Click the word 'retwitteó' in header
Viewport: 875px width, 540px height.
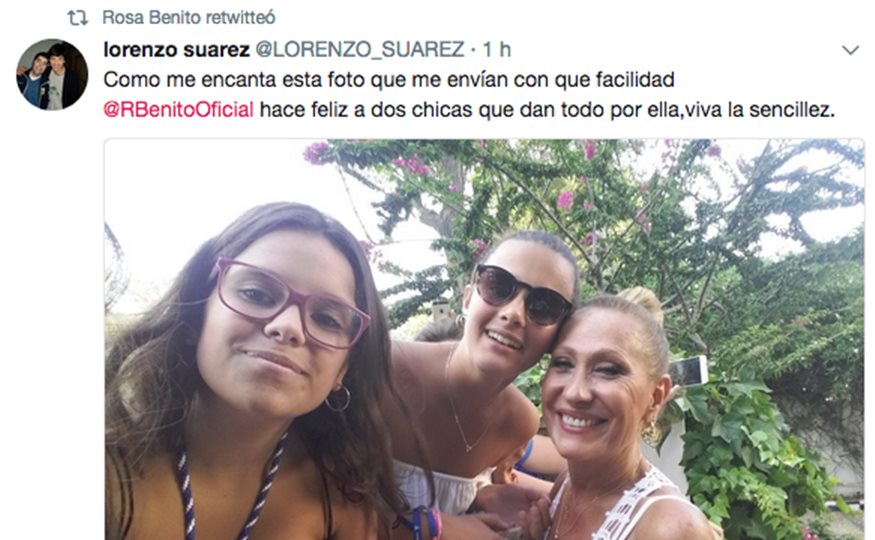(241, 17)
